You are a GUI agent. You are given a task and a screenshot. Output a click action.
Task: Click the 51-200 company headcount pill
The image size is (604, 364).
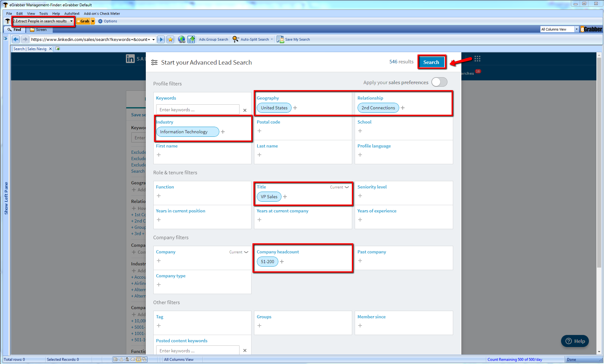(267, 262)
